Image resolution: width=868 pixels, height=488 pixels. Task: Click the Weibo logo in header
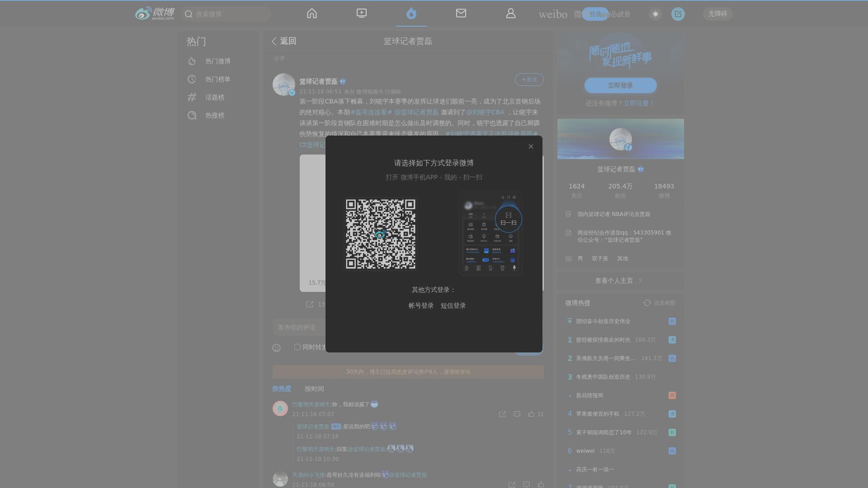[x=155, y=14]
